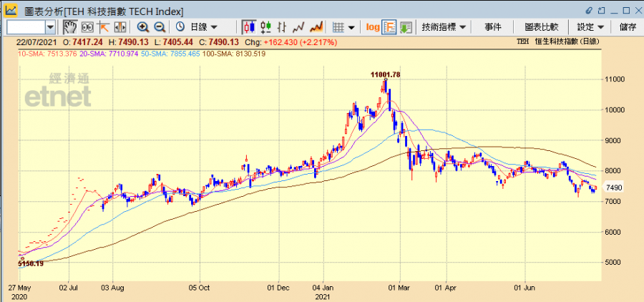
Task: Toggle log scale on chart
Action: 373,26
